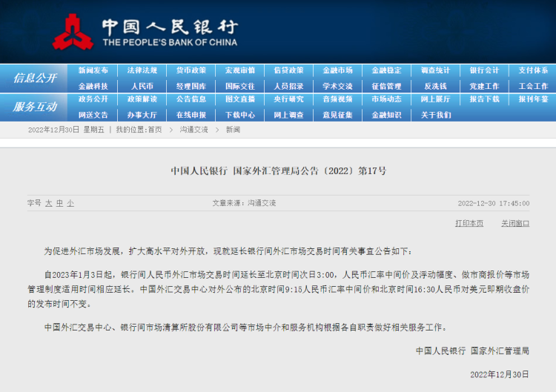Open 网送文告 page

(93, 115)
